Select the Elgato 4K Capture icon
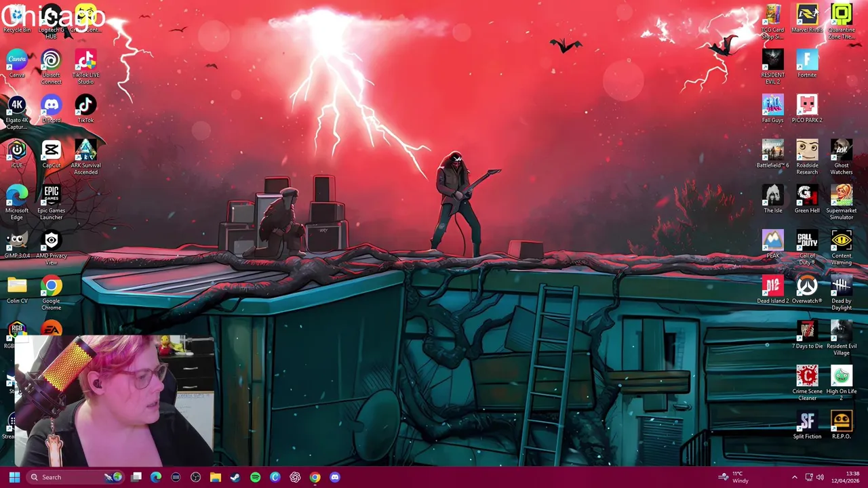This screenshot has height=488, width=868. 17,112
